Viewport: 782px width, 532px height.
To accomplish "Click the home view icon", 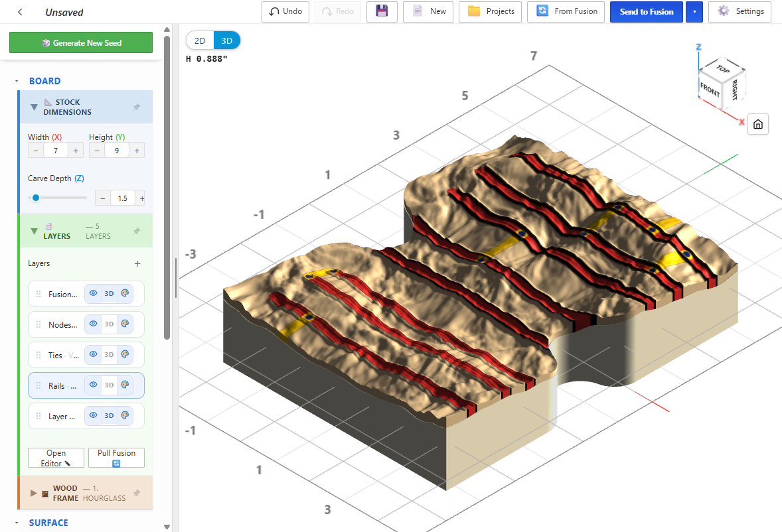I will (757, 124).
